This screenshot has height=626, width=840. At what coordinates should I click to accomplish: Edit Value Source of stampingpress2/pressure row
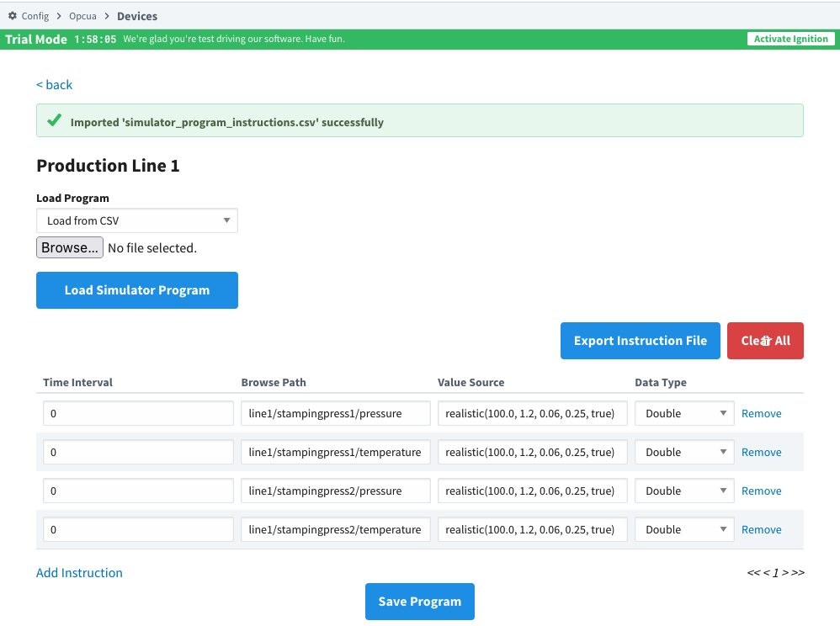pos(533,491)
